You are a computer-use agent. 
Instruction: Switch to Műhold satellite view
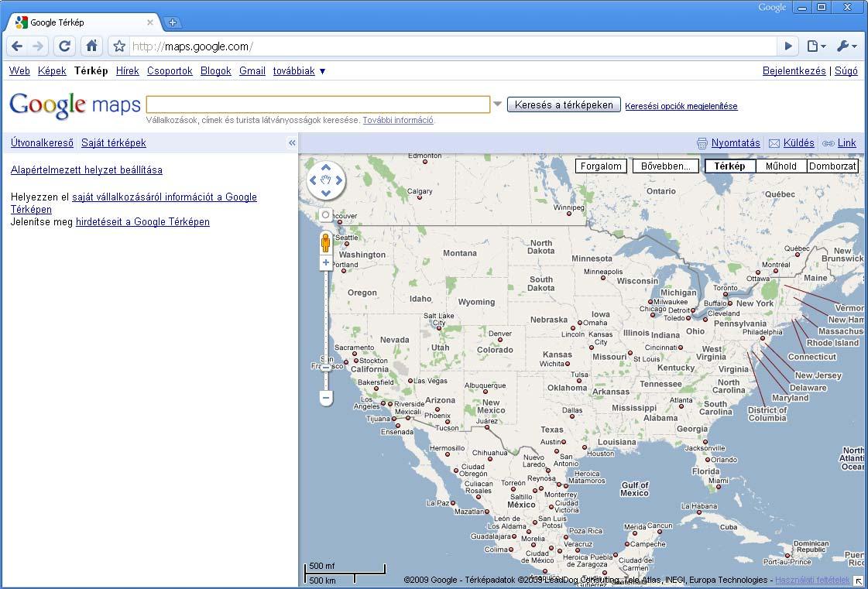(781, 166)
